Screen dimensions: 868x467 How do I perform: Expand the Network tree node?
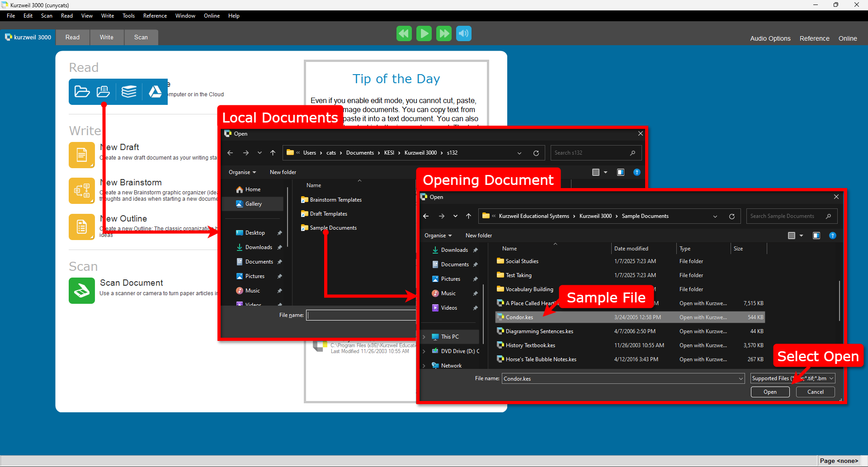coord(424,366)
